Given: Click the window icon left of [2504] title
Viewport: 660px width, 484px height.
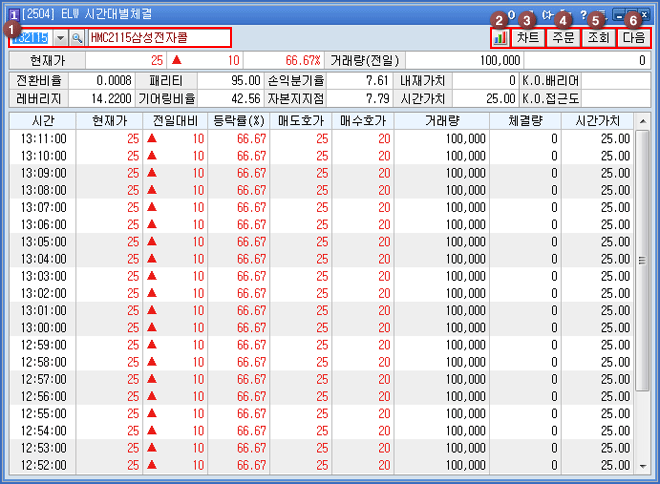Looking at the screenshot, I should point(12,16).
